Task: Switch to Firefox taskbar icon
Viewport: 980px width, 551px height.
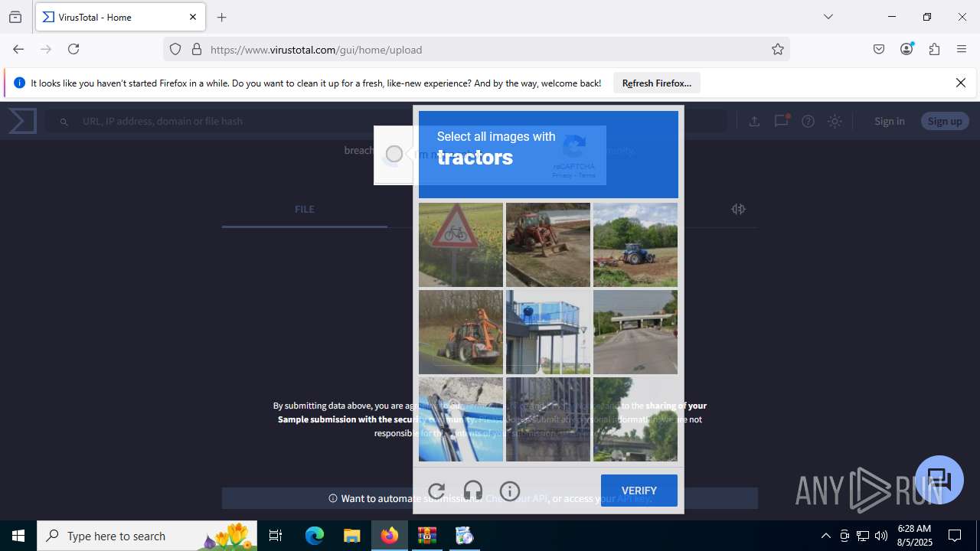Action: coord(390,536)
